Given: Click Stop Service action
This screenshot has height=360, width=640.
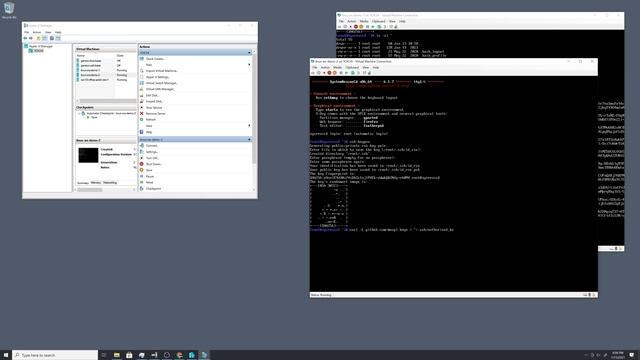Looking at the screenshot, I should [x=154, y=107].
